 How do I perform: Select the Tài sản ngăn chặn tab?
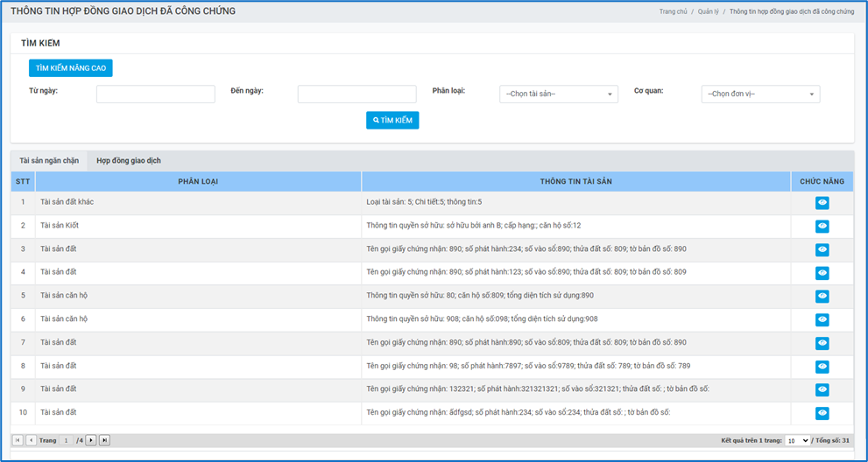click(49, 161)
